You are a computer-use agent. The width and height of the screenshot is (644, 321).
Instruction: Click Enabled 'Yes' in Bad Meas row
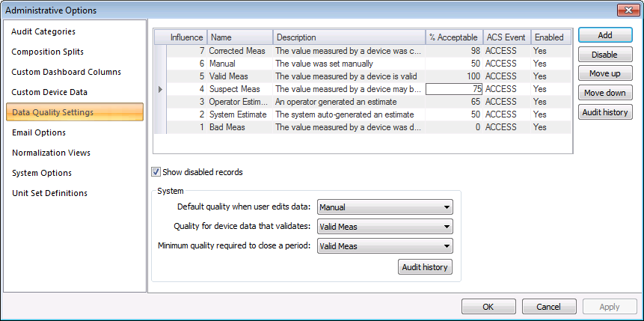point(540,127)
